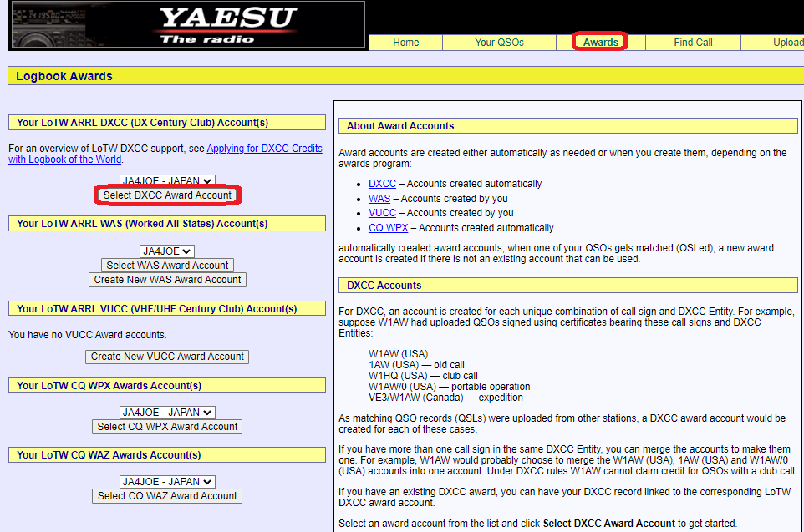The height and width of the screenshot is (532, 804).
Task: Open the VUCC link in About list
Action: [382, 213]
